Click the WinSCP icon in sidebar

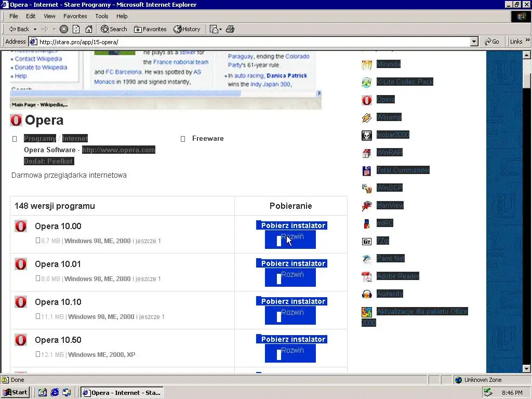coord(367,188)
